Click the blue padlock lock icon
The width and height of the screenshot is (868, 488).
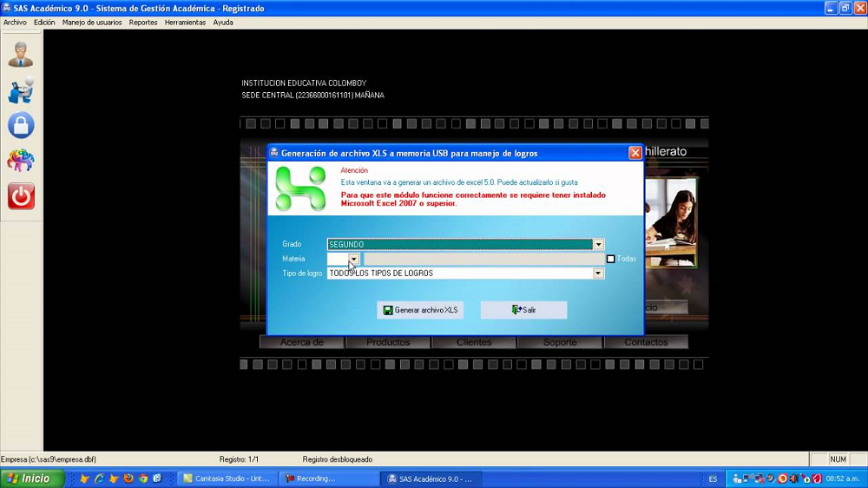pos(21,125)
